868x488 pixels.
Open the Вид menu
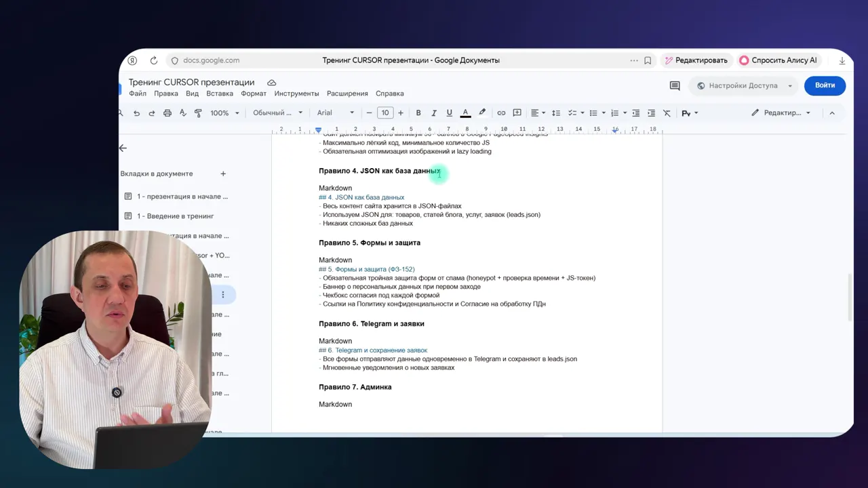tap(192, 94)
